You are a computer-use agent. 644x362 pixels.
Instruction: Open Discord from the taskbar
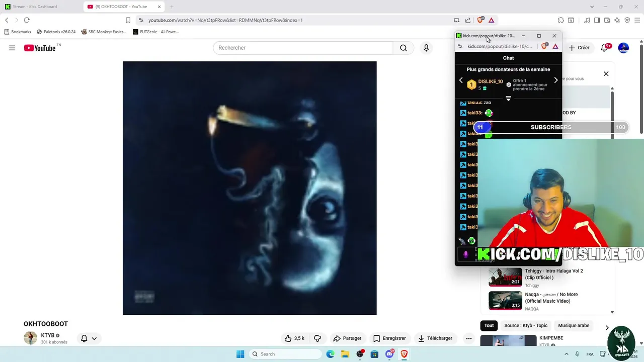[389, 354]
